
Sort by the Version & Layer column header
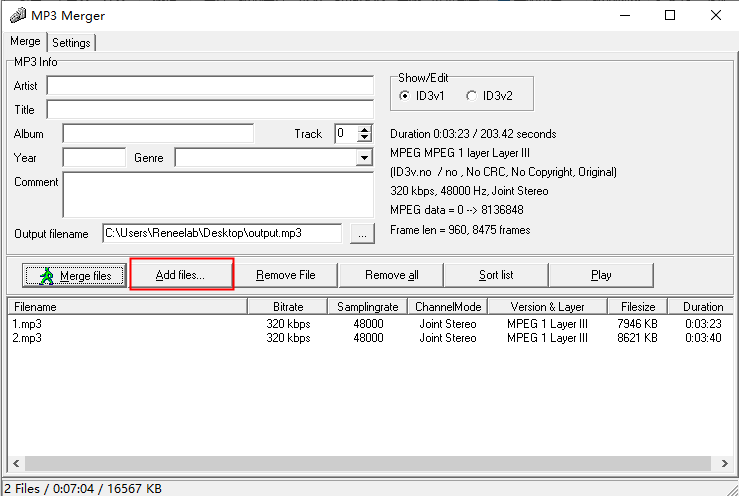tap(548, 307)
